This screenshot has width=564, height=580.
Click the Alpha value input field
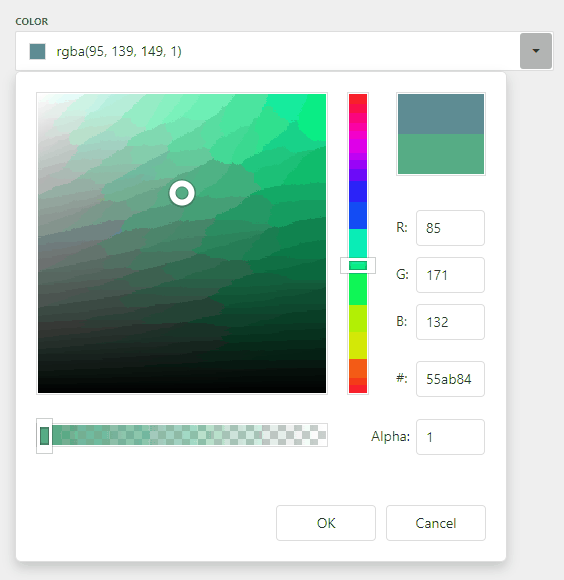point(450,437)
